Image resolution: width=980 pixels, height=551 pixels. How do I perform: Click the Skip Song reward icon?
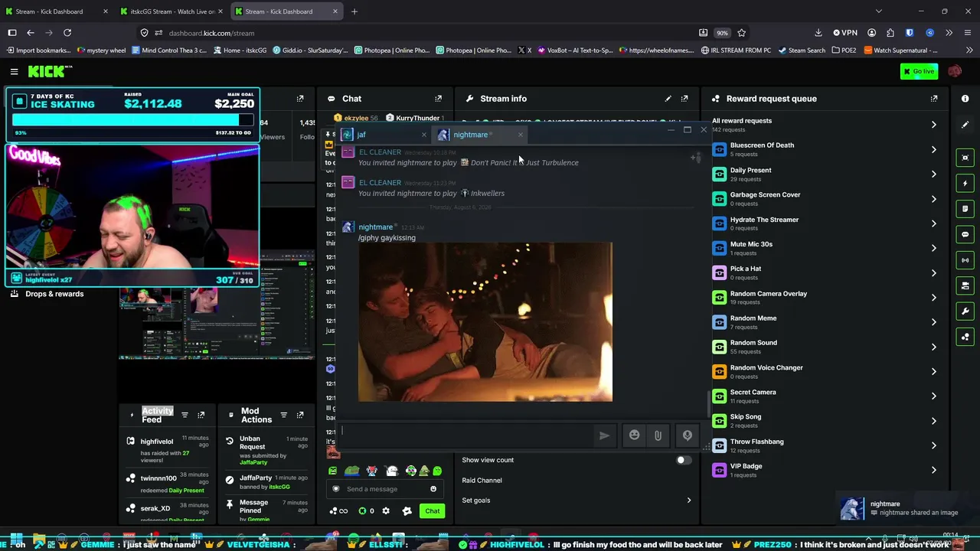[x=719, y=421]
